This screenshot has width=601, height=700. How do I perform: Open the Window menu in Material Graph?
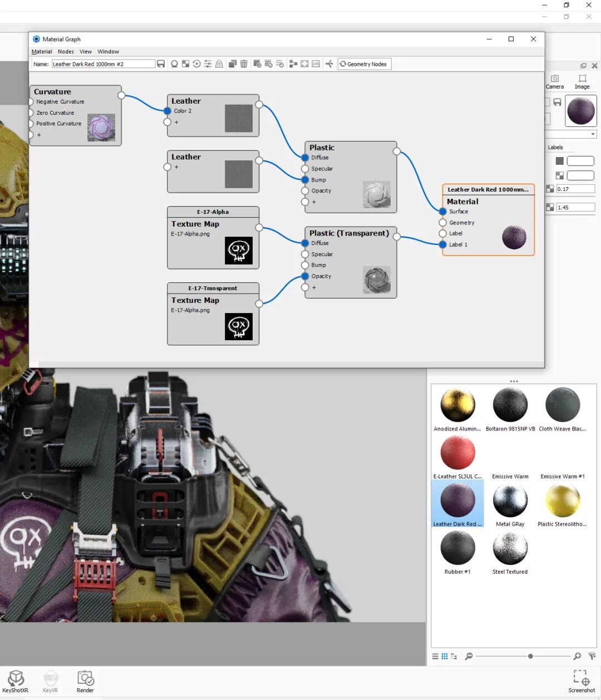click(108, 52)
